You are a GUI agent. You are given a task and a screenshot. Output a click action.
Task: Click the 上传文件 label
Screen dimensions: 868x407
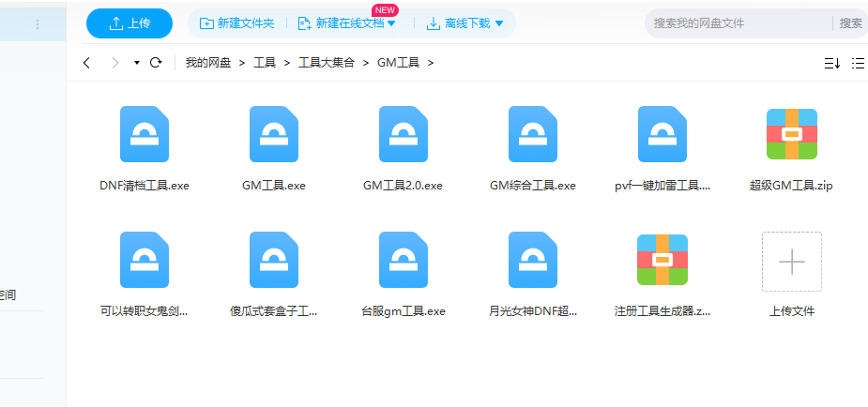pyautogui.click(x=792, y=311)
